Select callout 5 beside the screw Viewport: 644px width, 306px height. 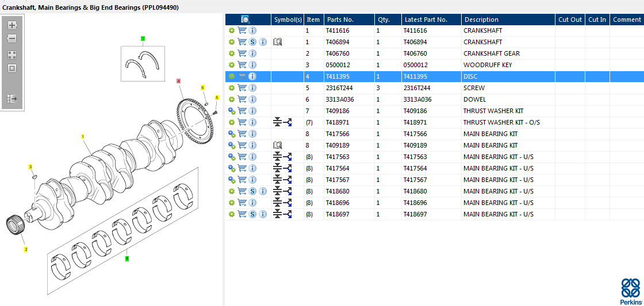pyautogui.click(x=217, y=98)
